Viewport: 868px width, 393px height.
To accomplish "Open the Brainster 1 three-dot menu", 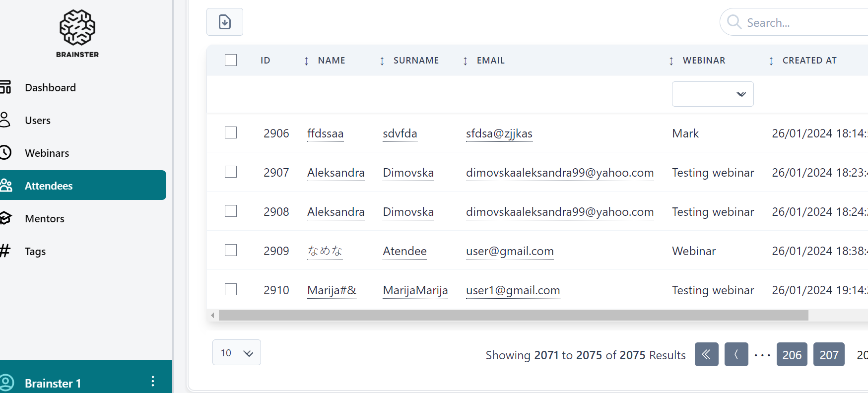I will [x=152, y=381].
